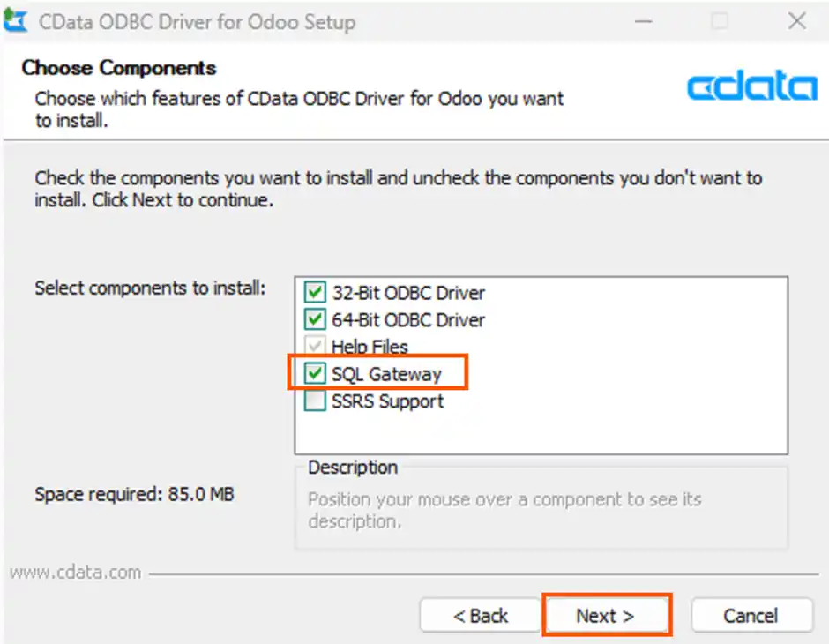Click the www.cdata.com branding text

(x=75, y=573)
